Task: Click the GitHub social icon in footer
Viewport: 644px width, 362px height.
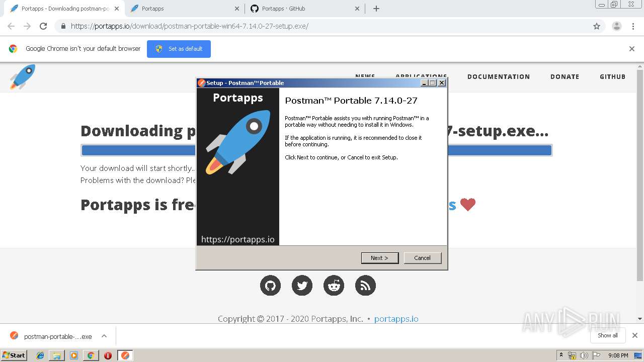Action: coord(270,286)
